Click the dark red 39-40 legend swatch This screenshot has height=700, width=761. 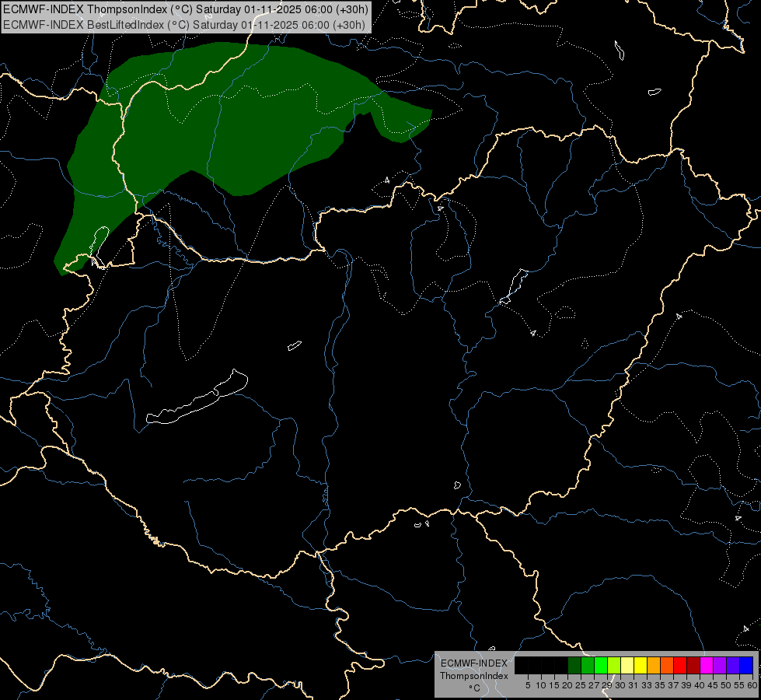[693, 665]
